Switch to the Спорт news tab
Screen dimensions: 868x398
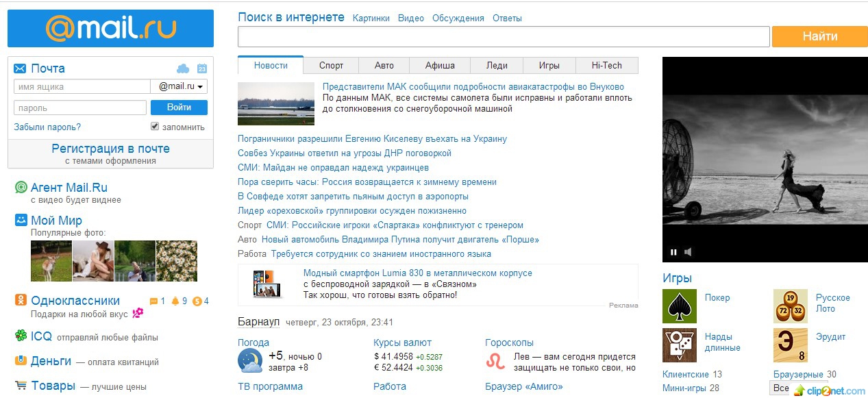coord(331,66)
